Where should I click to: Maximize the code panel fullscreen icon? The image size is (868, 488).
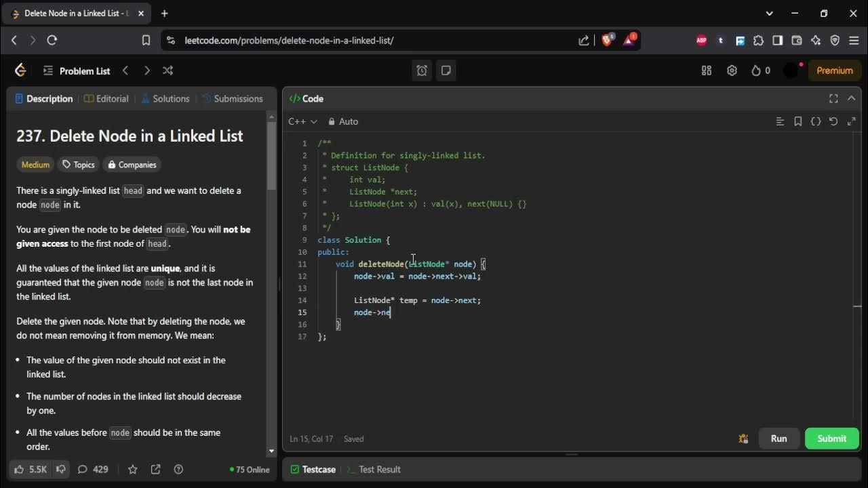click(833, 98)
